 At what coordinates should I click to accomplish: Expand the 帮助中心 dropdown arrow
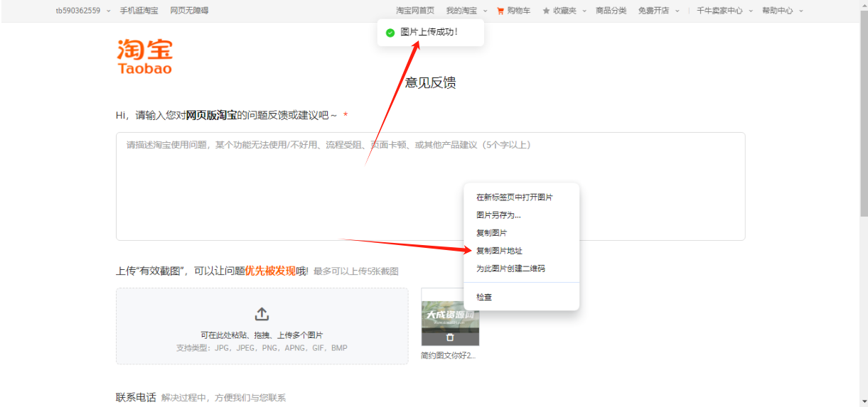point(801,11)
